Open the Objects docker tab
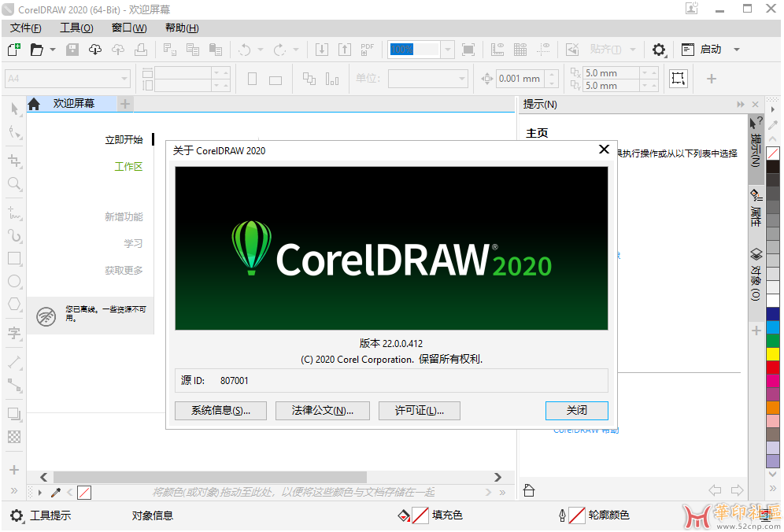The image size is (784, 532). point(756,275)
